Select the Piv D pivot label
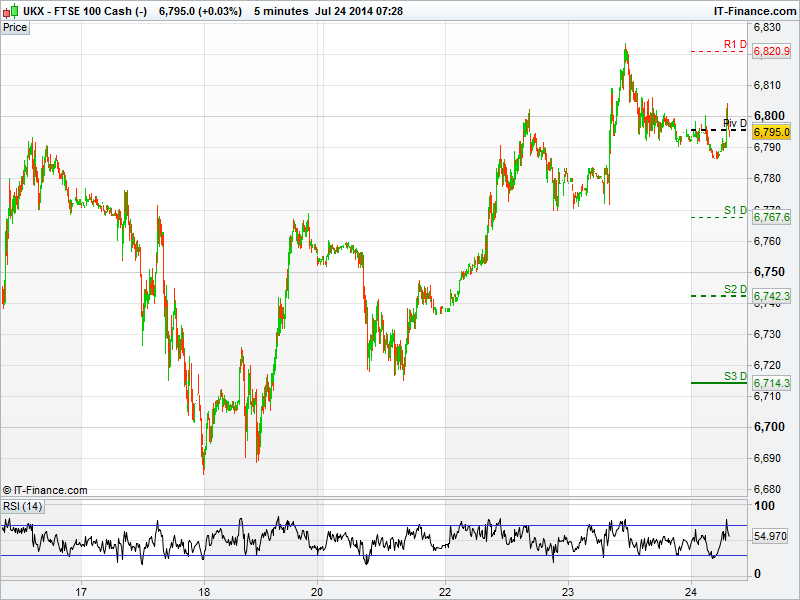The width and height of the screenshot is (800, 600). click(x=735, y=123)
